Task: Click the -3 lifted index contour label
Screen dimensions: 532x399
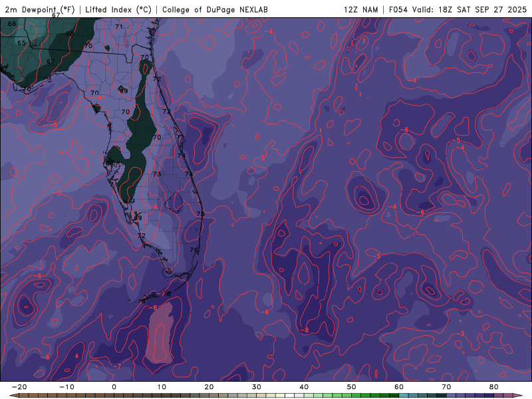Action: tap(460, 334)
